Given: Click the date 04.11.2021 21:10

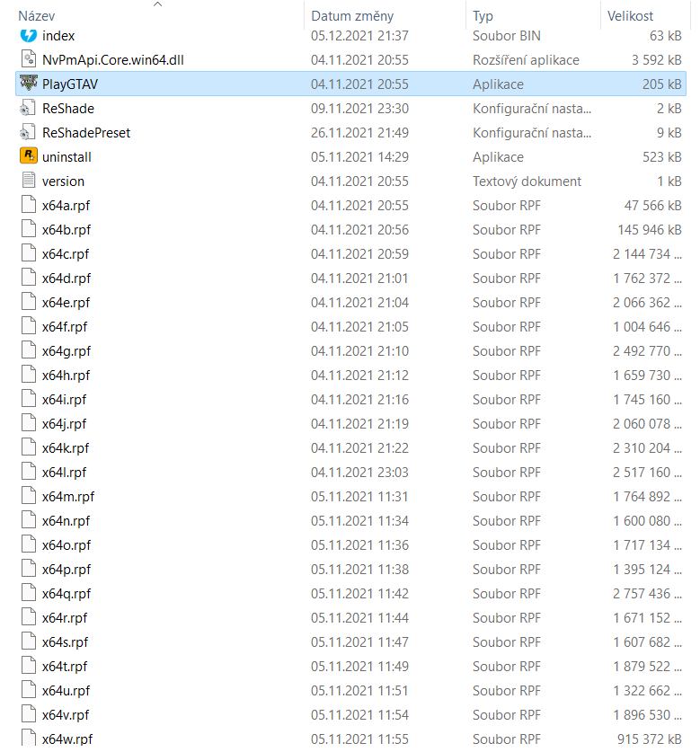Looking at the screenshot, I should click(359, 351).
